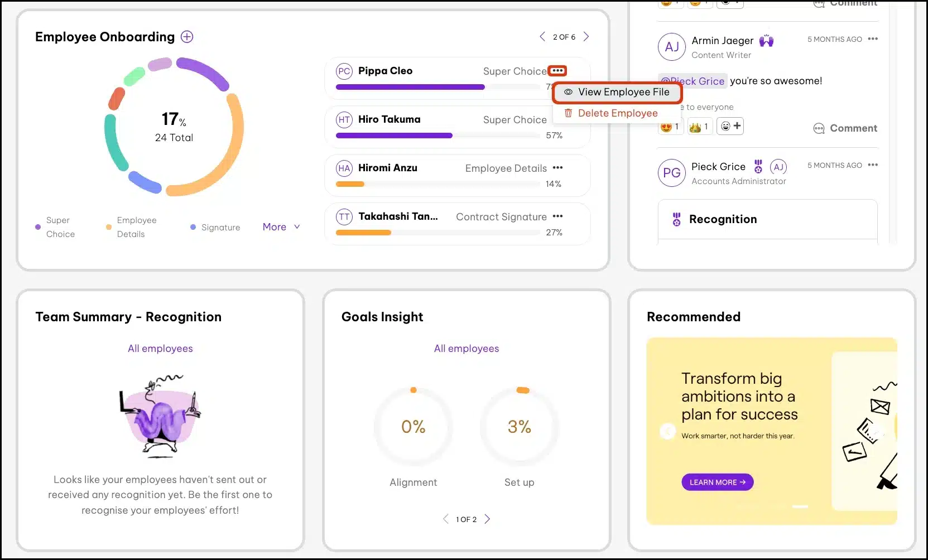Go to next page in Goals Insight

coord(487,519)
